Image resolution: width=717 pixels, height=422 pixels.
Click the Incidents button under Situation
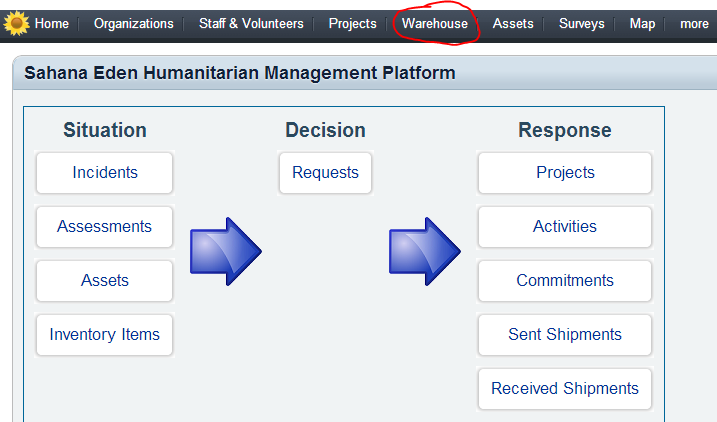coord(105,173)
